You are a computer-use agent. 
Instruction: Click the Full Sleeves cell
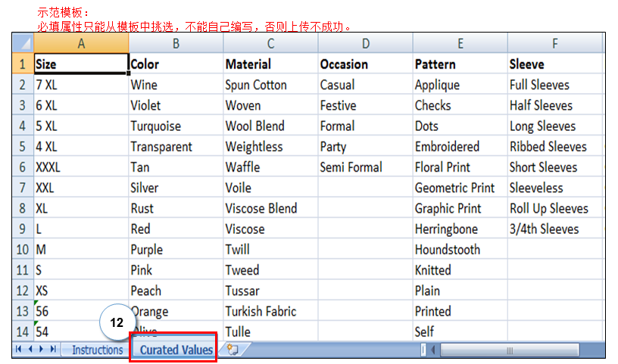coord(555,84)
